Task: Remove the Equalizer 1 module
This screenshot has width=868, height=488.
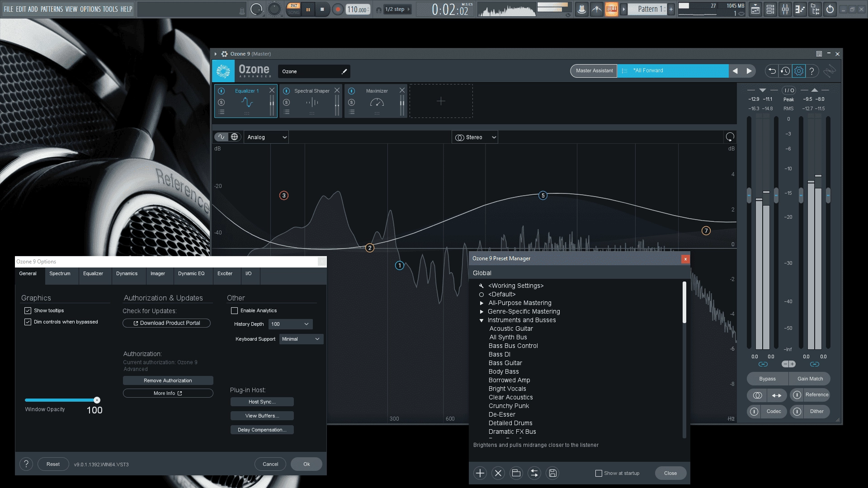Action: click(272, 90)
